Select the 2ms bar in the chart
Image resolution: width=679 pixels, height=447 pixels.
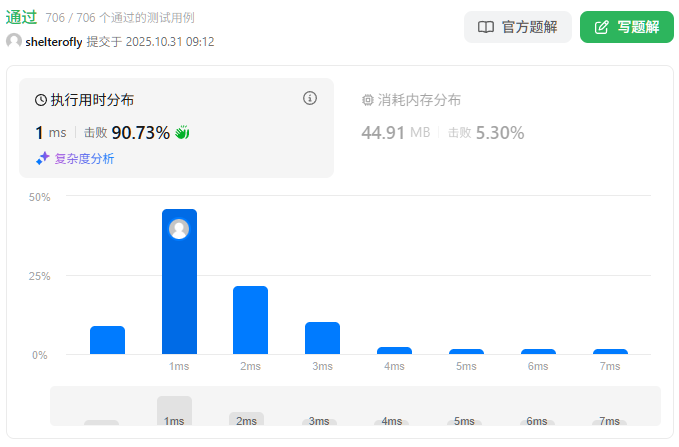(250, 320)
